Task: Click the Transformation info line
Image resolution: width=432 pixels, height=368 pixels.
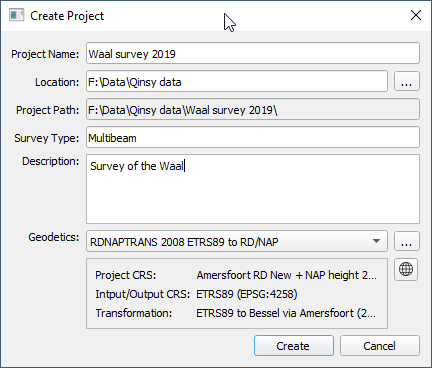Action: click(x=236, y=313)
